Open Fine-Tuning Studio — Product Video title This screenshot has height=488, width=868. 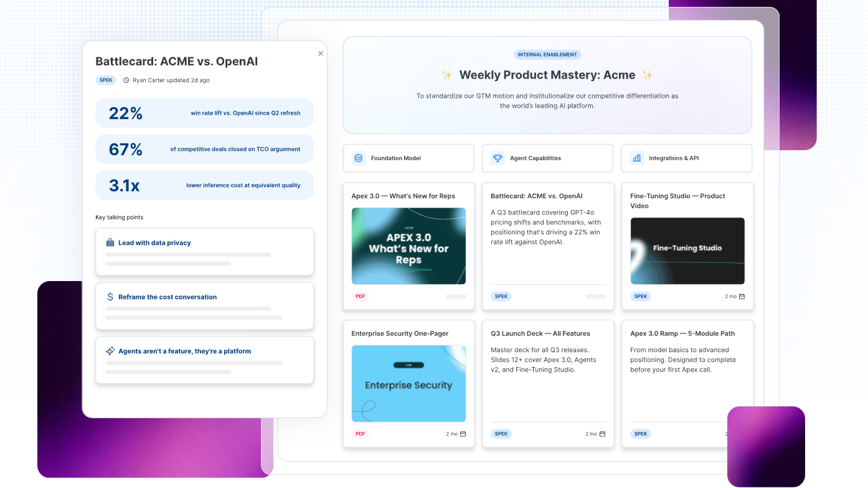[x=677, y=201]
